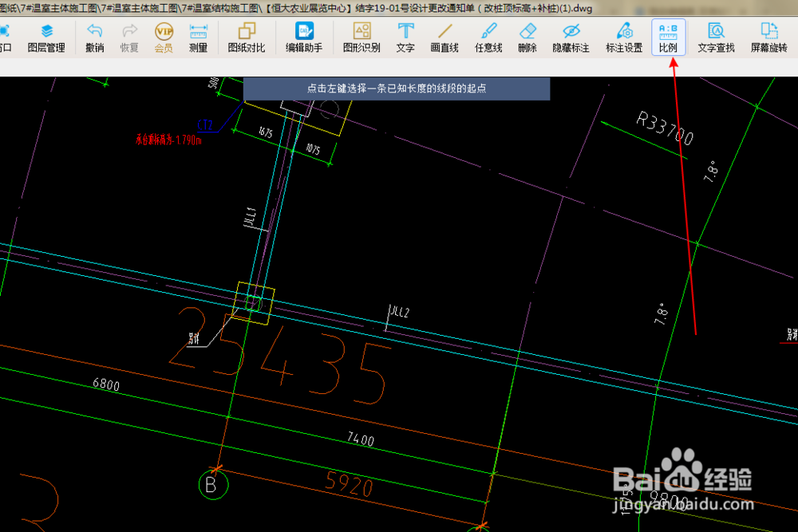Click the R33700 radius label
Viewport: 798px width, 532px height.
(x=665, y=128)
